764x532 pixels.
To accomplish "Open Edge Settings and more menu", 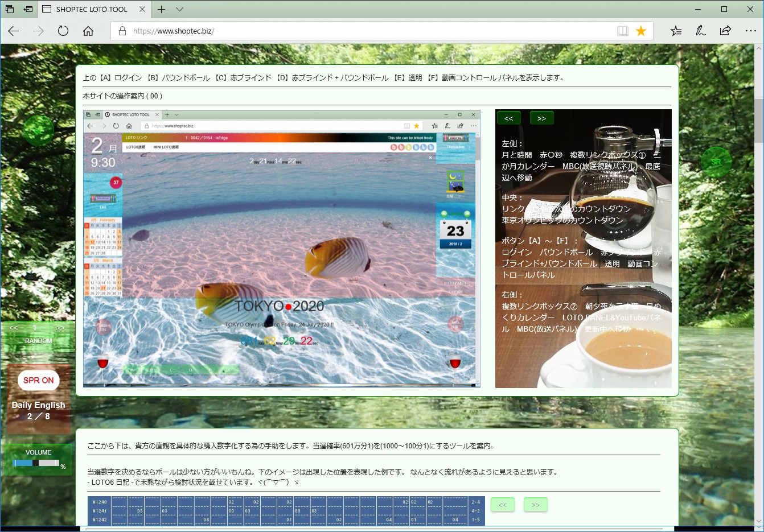I will [751, 31].
